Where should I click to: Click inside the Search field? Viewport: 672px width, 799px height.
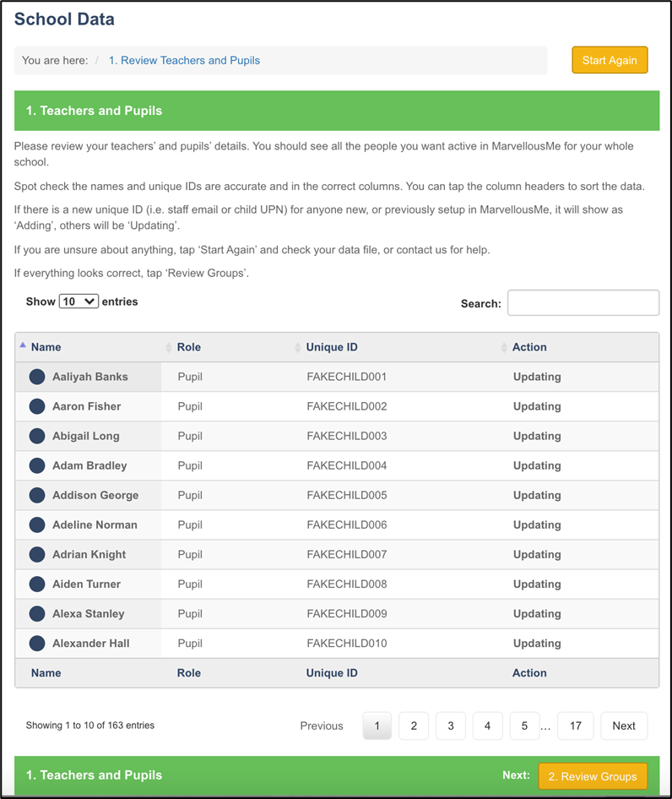583,302
